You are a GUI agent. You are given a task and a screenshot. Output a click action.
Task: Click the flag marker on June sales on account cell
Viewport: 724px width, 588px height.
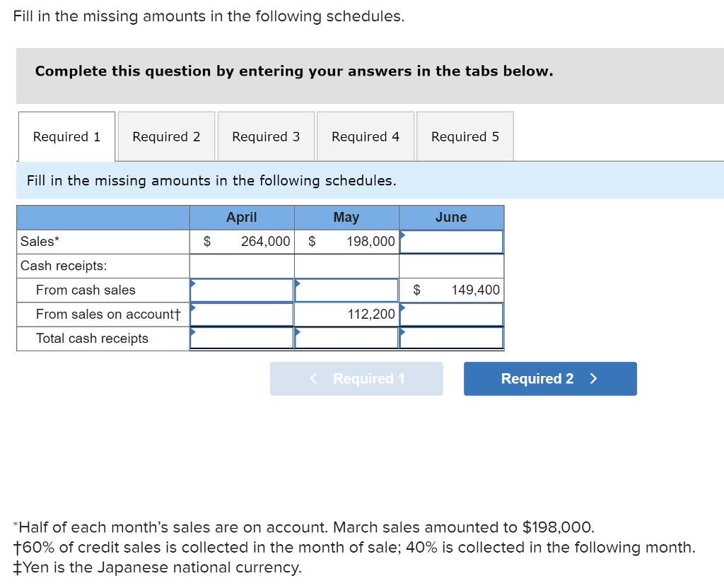pyautogui.click(x=403, y=308)
